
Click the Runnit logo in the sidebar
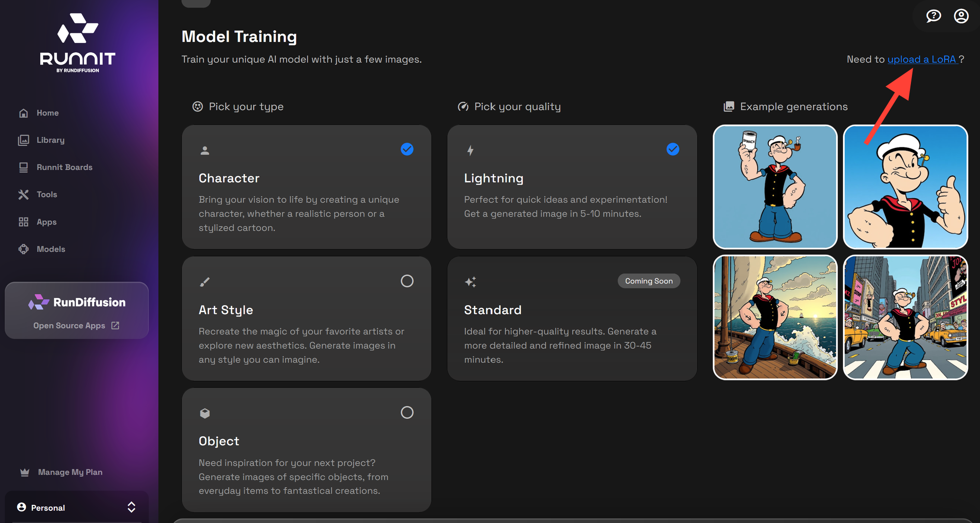click(x=77, y=43)
